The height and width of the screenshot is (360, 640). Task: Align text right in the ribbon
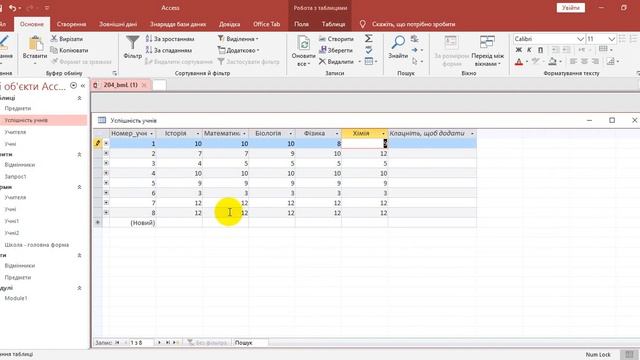pyautogui.click(x=596, y=61)
